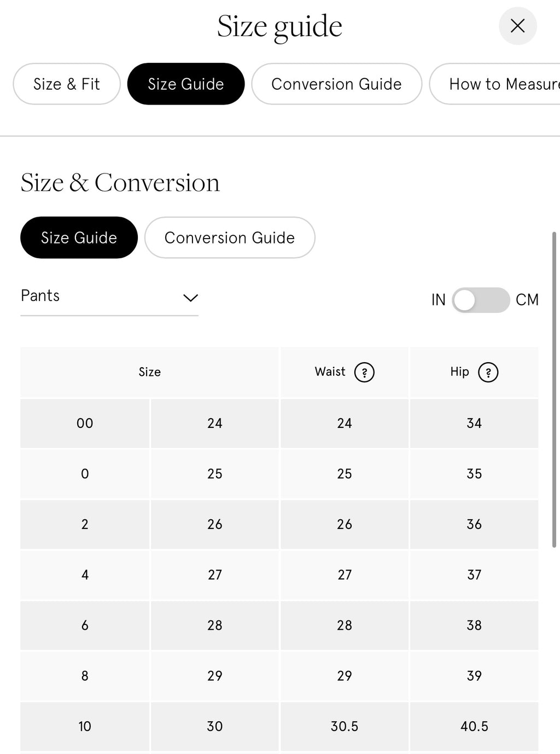Image resolution: width=560 pixels, height=754 pixels.
Task: Select the IN unit label
Action: tap(439, 300)
